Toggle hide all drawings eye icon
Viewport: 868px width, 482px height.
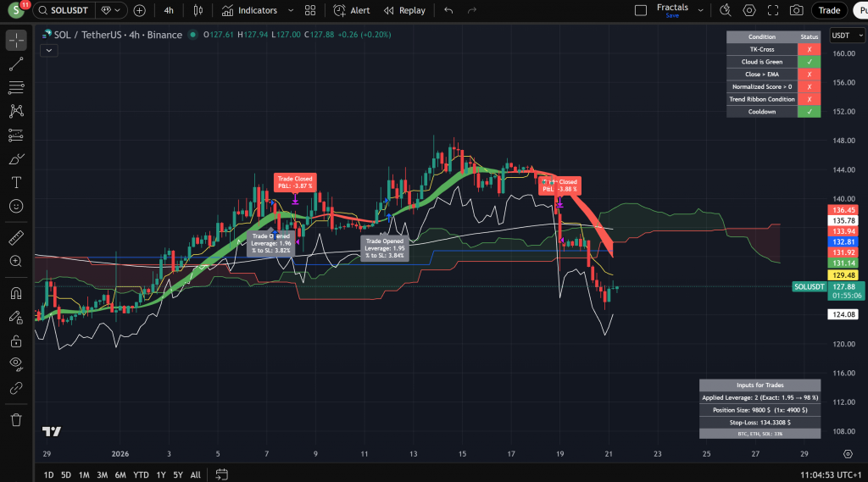pos(16,365)
